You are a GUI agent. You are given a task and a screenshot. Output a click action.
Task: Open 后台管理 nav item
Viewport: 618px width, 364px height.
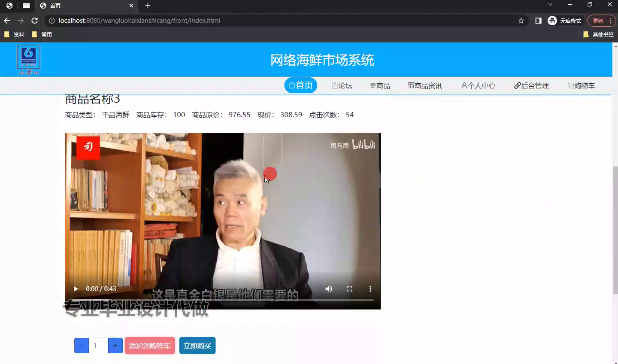pos(531,86)
